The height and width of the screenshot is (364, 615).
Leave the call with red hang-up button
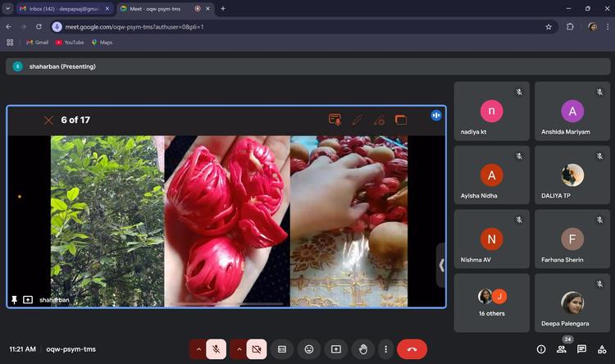click(x=412, y=349)
